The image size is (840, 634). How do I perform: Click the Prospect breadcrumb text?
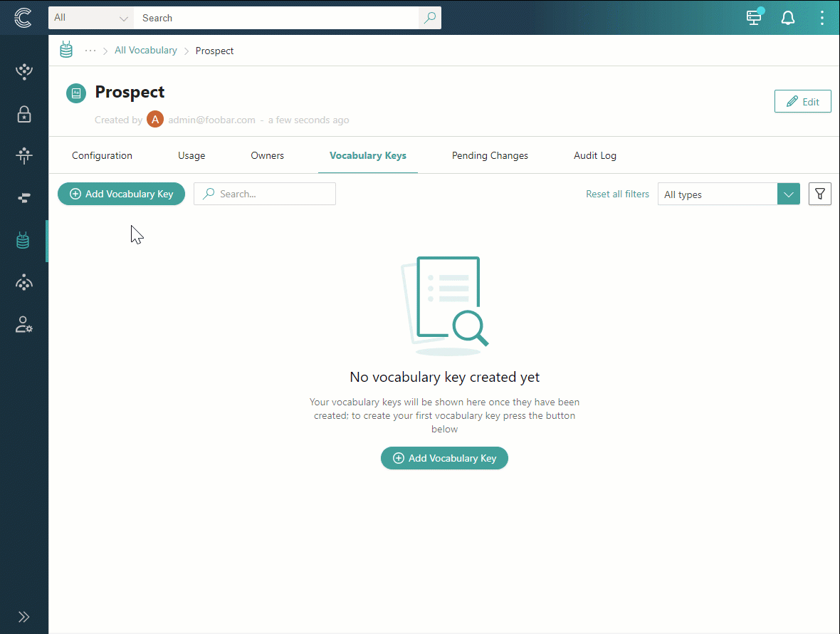tap(214, 51)
